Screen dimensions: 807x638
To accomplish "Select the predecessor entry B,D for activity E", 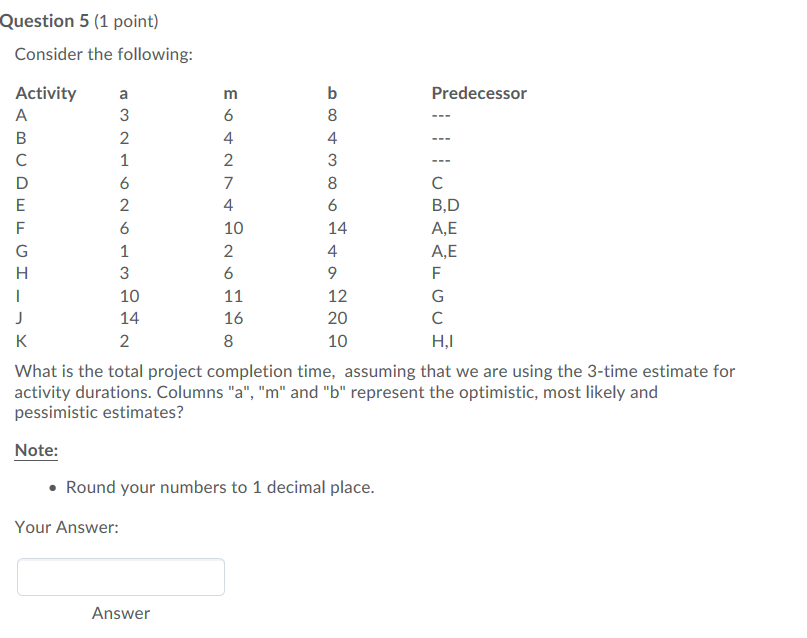I will pyautogui.click(x=444, y=205).
